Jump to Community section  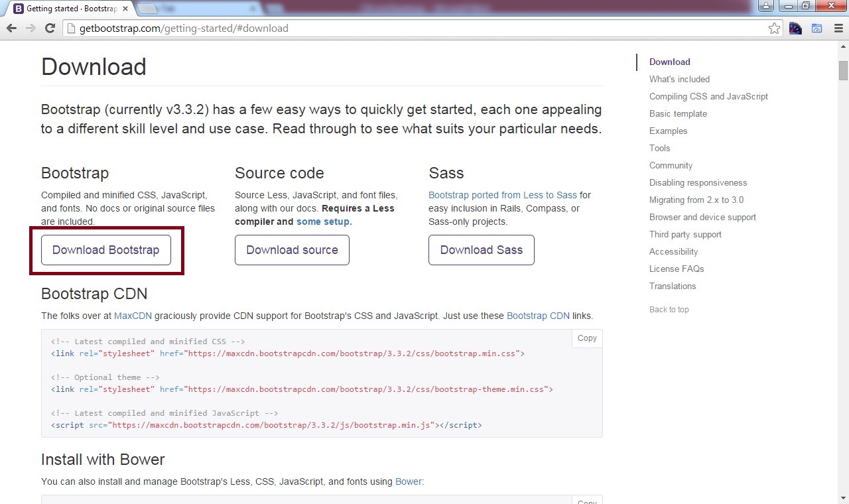pyautogui.click(x=671, y=165)
